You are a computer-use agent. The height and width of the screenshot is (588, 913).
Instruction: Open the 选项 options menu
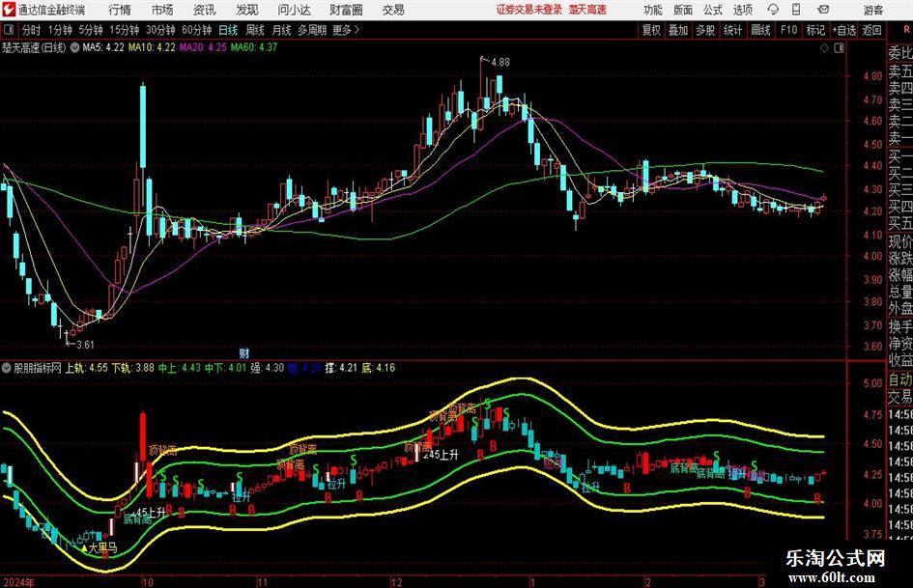742,10
